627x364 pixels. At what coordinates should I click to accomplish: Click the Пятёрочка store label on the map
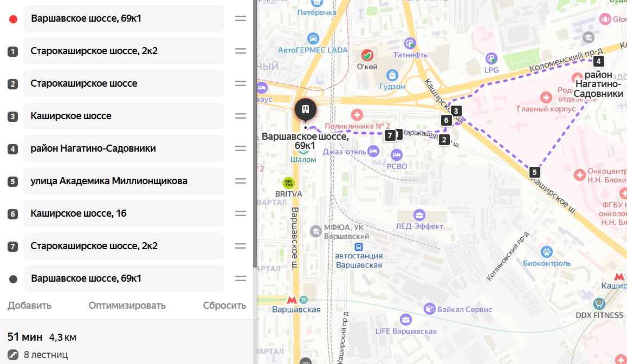(316, 13)
